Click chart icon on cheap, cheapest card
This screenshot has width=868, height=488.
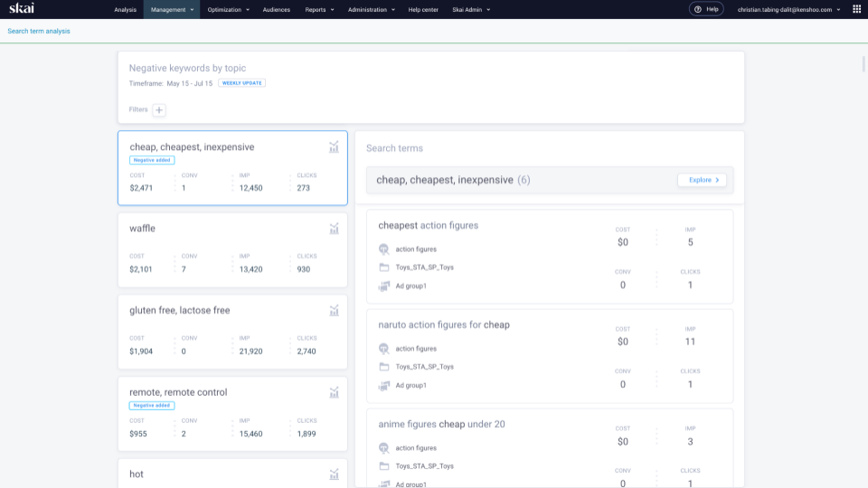[334, 147]
